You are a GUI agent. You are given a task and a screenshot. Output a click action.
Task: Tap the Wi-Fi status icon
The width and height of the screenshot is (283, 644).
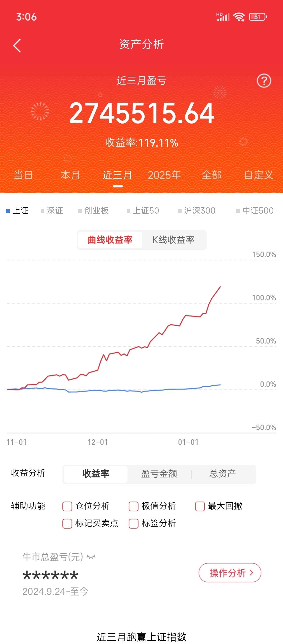click(239, 17)
